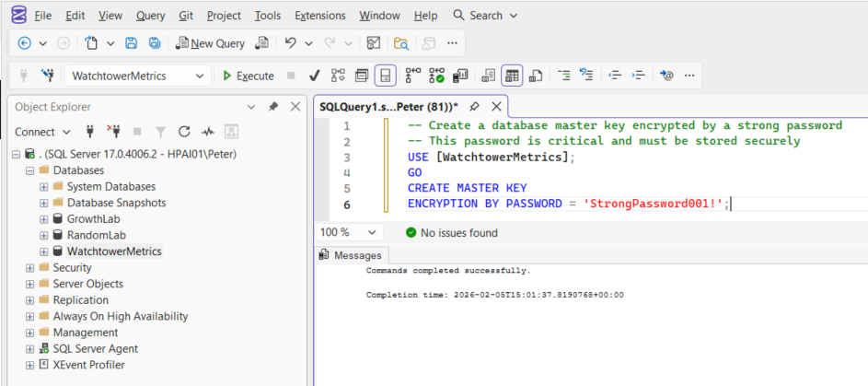Toggle the highlighted IntelliSense button next to Query Options
Viewport: 868px width, 386px height.
(x=386, y=76)
